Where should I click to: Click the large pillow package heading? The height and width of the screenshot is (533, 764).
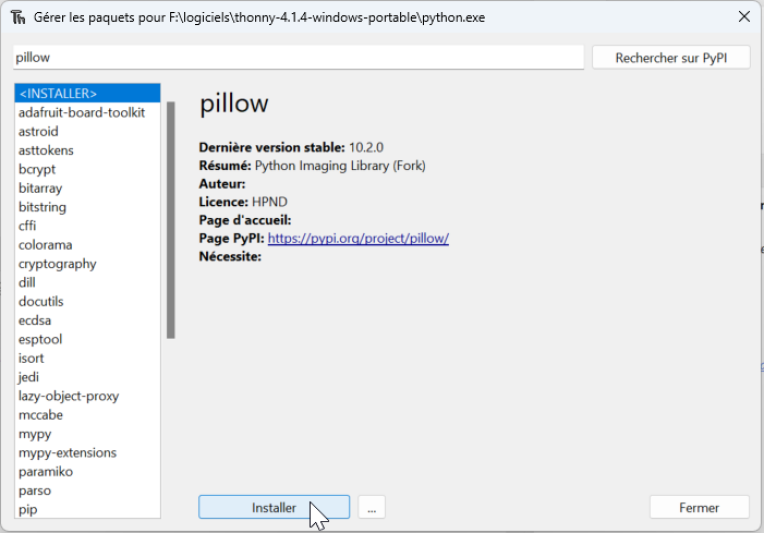[x=234, y=103]
